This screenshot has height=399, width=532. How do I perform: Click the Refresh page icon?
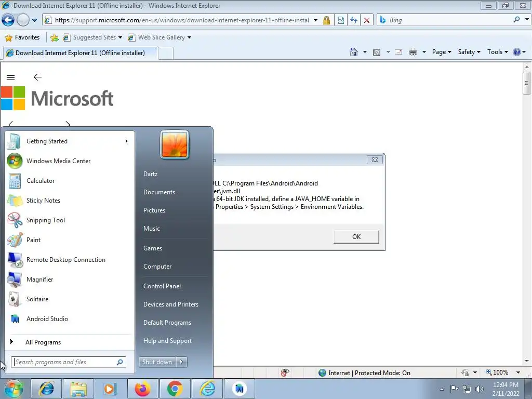(x=354, y=20)
